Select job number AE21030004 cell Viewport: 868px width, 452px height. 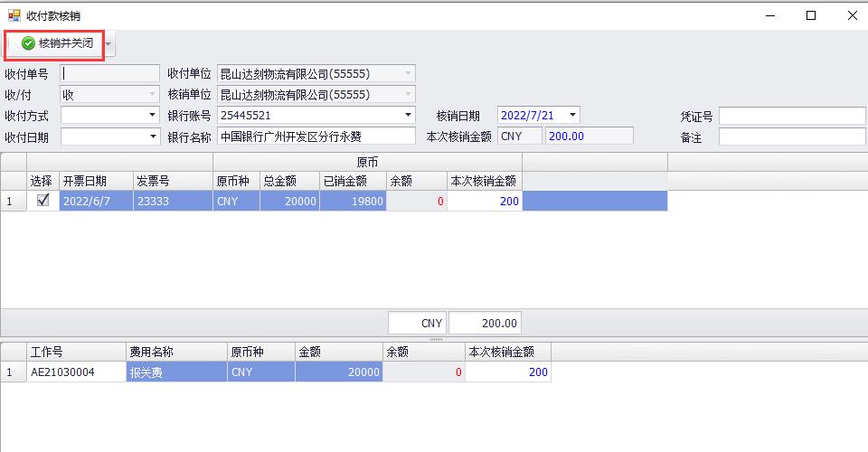pyautogui.click(x=76, y=372)
